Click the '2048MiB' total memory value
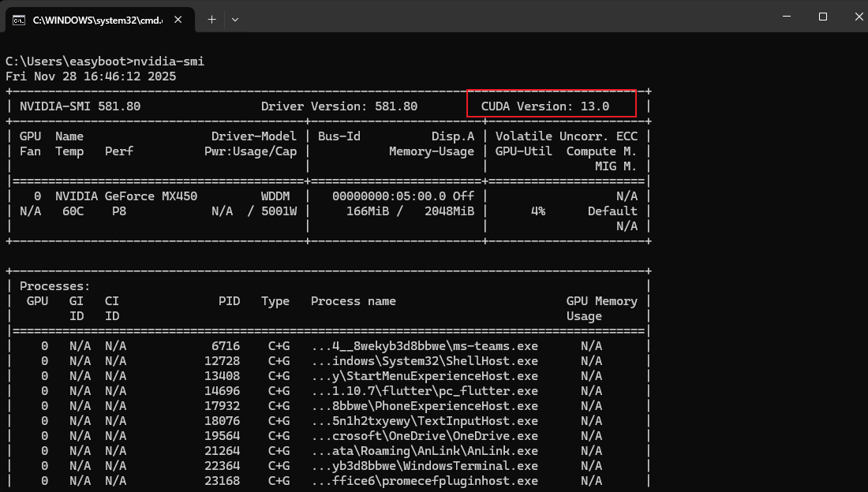Viewport: 868px width, 492px height. [450, 211]
